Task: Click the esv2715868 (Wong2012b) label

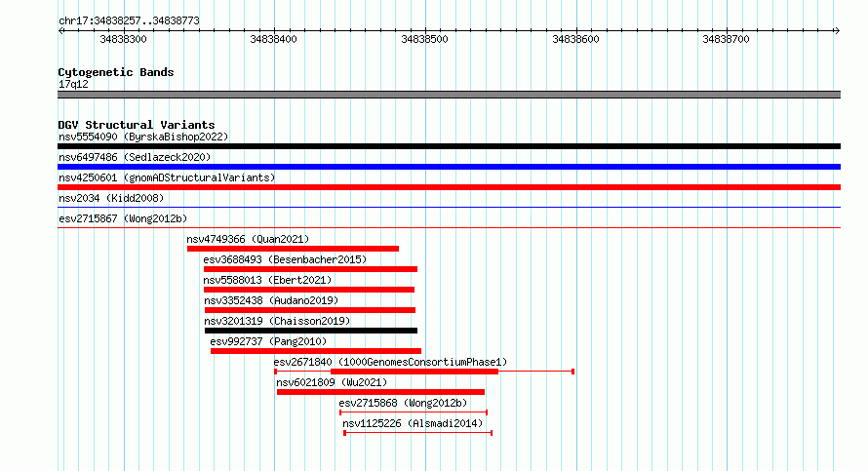Action: [x=403, y=403]
